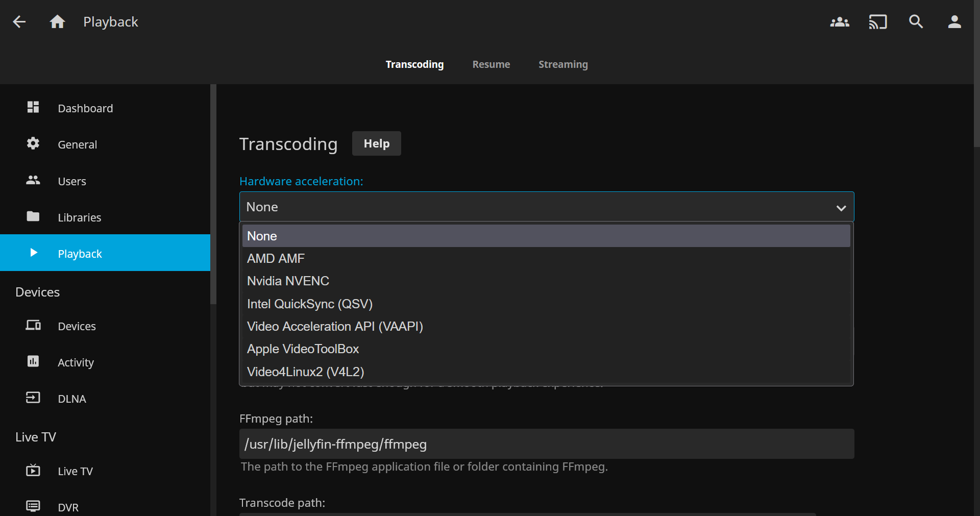
Task: Select Nvidia NVENC option
Action: [288, 281]
